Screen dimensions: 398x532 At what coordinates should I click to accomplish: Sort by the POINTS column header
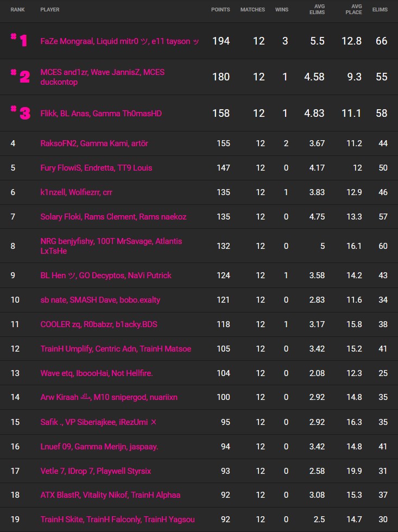220,10
